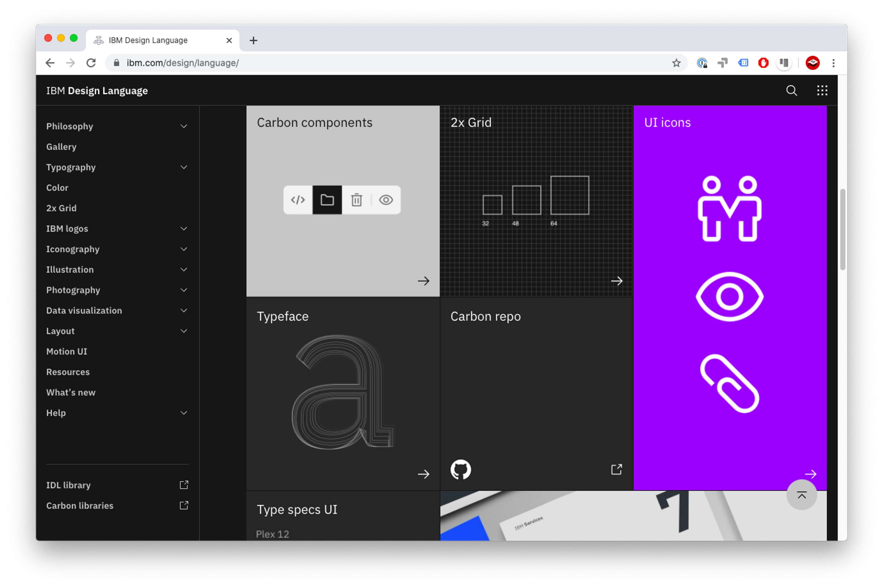The image size is (883, 588).
Task: Click the back-to-top round button
Action: click(x=802, y=495)
